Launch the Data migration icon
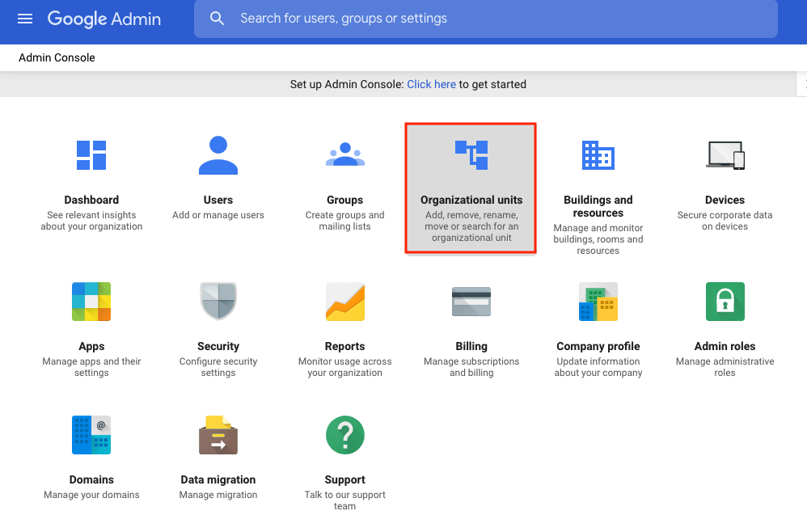This screenshot has width=807, height=532. 218,435
